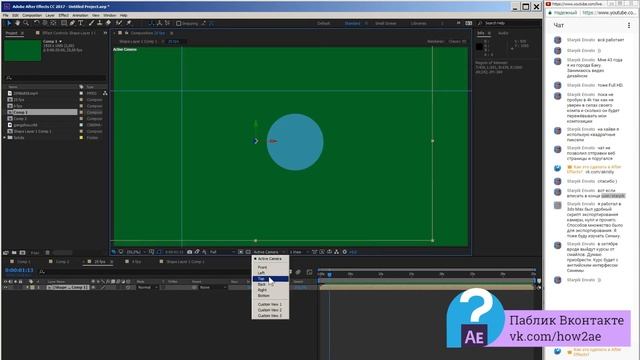Select the Selection arrow tool
Viewport: 640px width, 360px height.
pos(9,23)
